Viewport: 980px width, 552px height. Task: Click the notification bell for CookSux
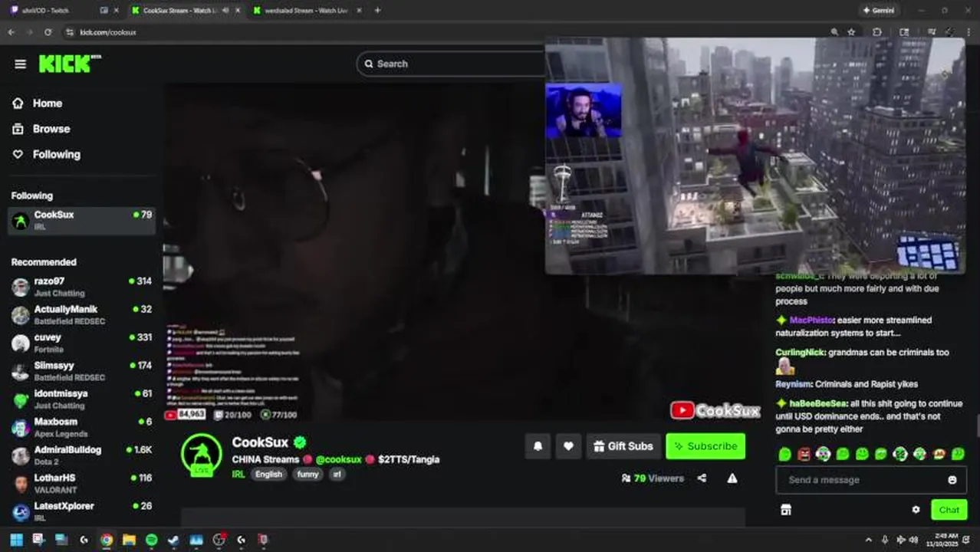(538, 446)
